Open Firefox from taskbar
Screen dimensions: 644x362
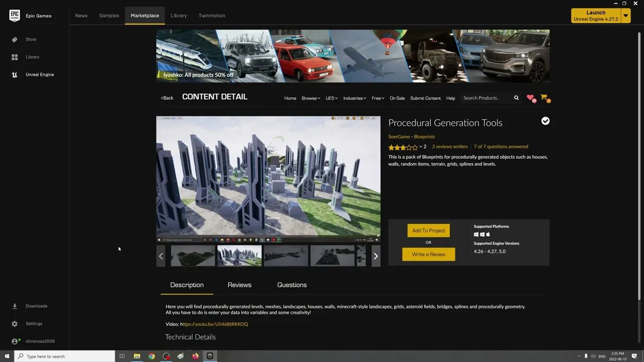click(x=195, y=356)
